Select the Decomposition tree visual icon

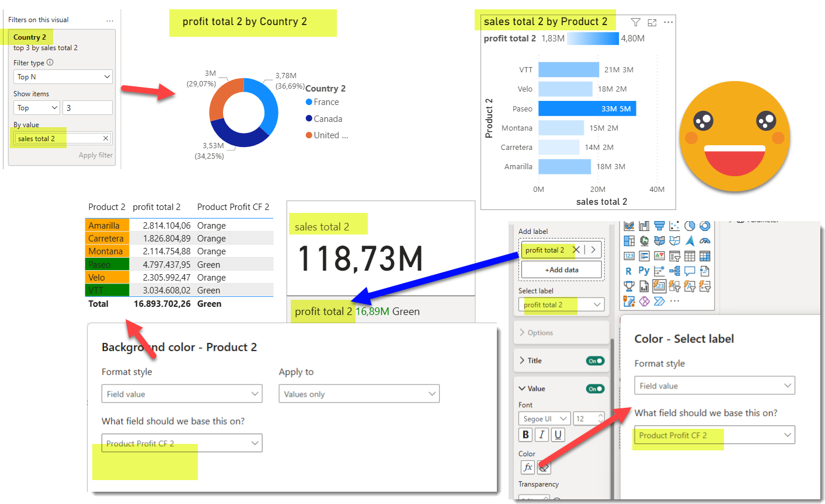click(x=674, y=271)
